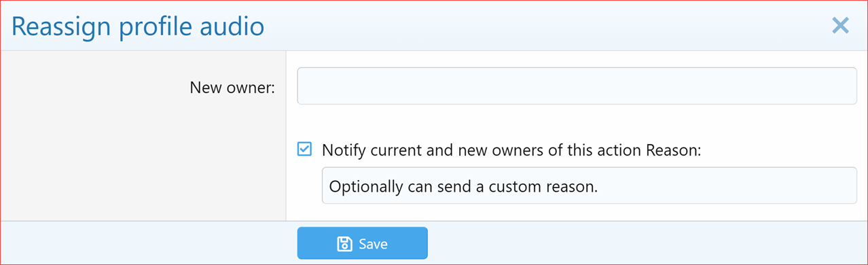This screenshot has height=265, width=868.
Task: Toggle owner notification checkmark box
Action: [305, 149]
